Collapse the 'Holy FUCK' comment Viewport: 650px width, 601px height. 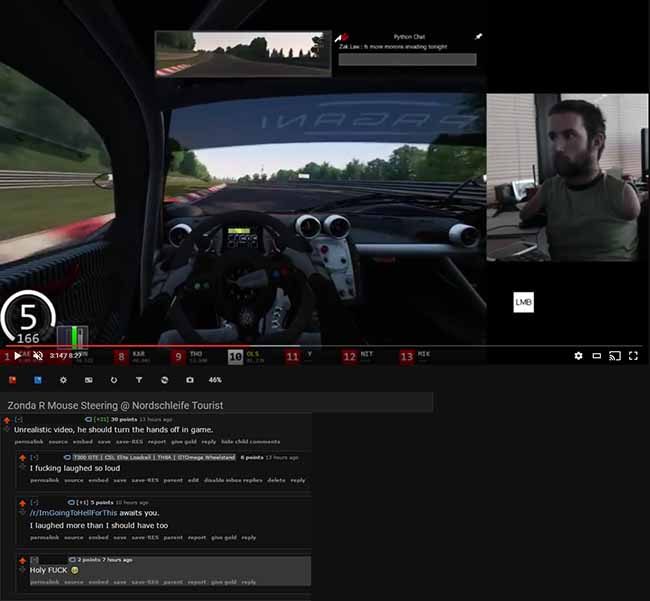34,560
